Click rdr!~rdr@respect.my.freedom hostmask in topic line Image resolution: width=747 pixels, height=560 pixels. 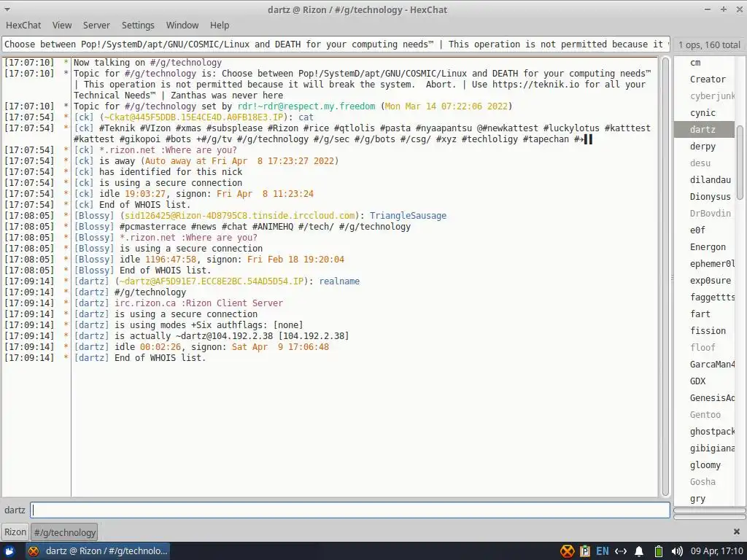coord(306,106)
